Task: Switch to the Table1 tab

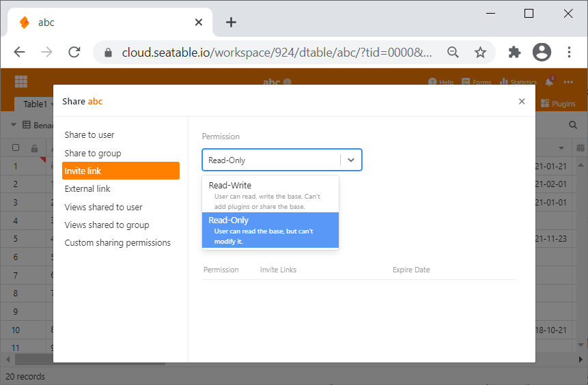Action: (35, 104)
